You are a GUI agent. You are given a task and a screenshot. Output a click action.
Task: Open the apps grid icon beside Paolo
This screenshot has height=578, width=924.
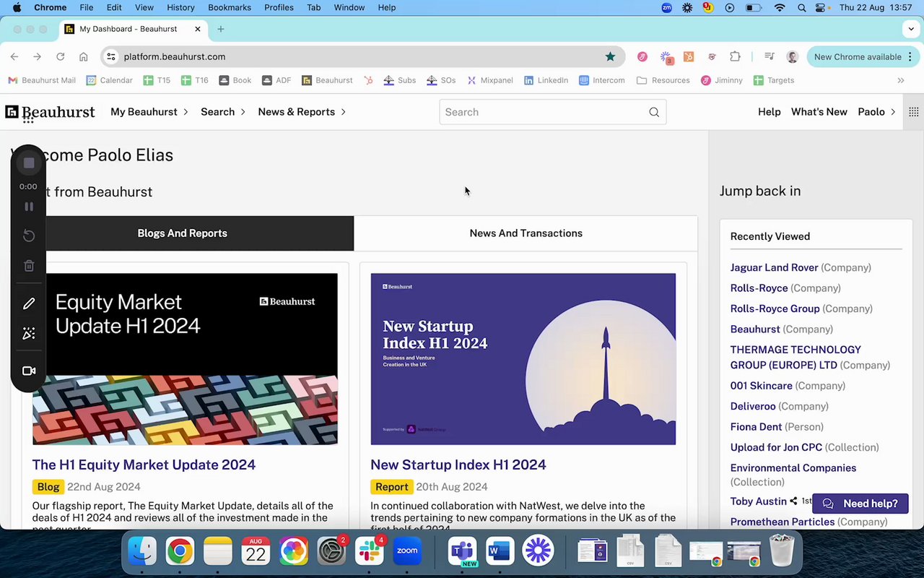[913, 112]
